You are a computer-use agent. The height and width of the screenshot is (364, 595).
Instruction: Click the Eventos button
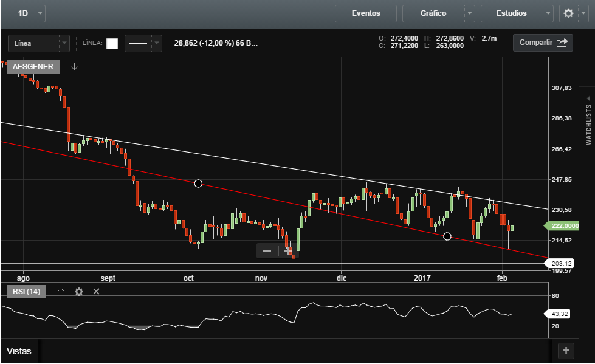(x=365, y=13)
